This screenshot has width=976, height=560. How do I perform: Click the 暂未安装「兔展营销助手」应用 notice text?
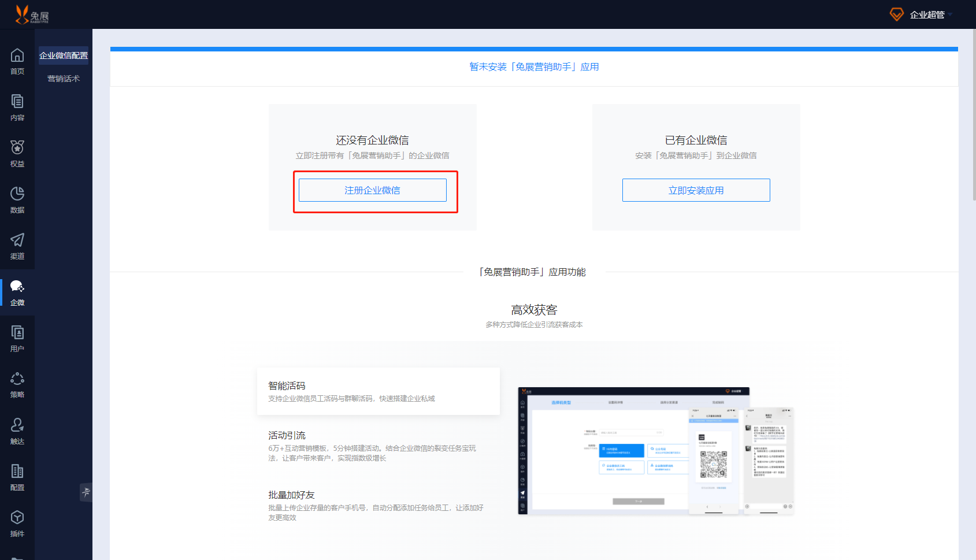[x=534, y=67]
